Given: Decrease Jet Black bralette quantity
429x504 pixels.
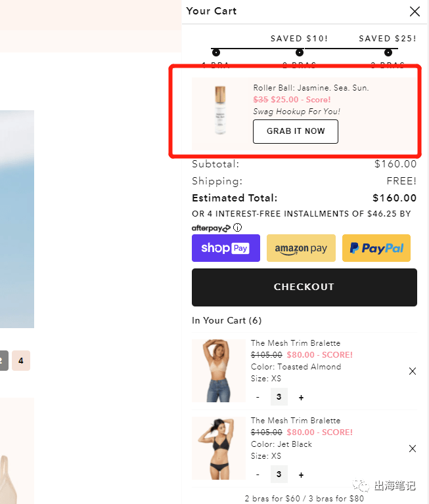Looking at the screenshot, I should (258, 474).
